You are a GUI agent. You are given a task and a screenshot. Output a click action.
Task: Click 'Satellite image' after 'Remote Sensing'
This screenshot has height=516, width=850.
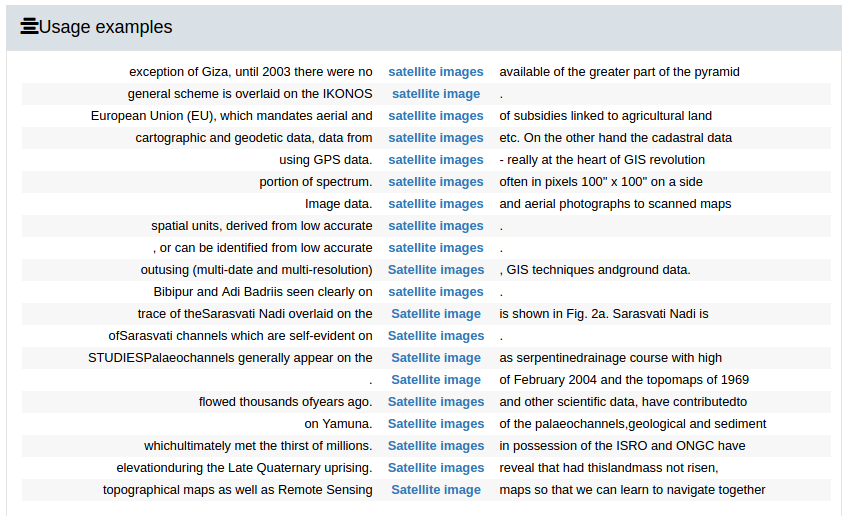coord(435,490)
